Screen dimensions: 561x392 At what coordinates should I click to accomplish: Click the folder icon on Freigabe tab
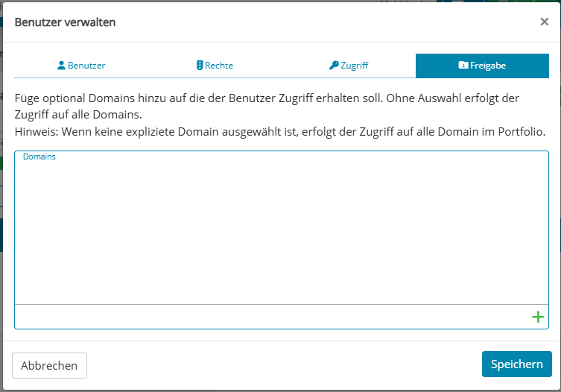point(463,65)
